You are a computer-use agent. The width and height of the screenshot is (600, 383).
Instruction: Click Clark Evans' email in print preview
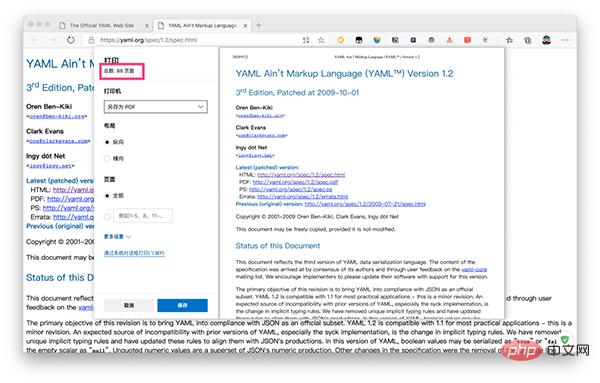pyautogui.click(x=262, y=135)
